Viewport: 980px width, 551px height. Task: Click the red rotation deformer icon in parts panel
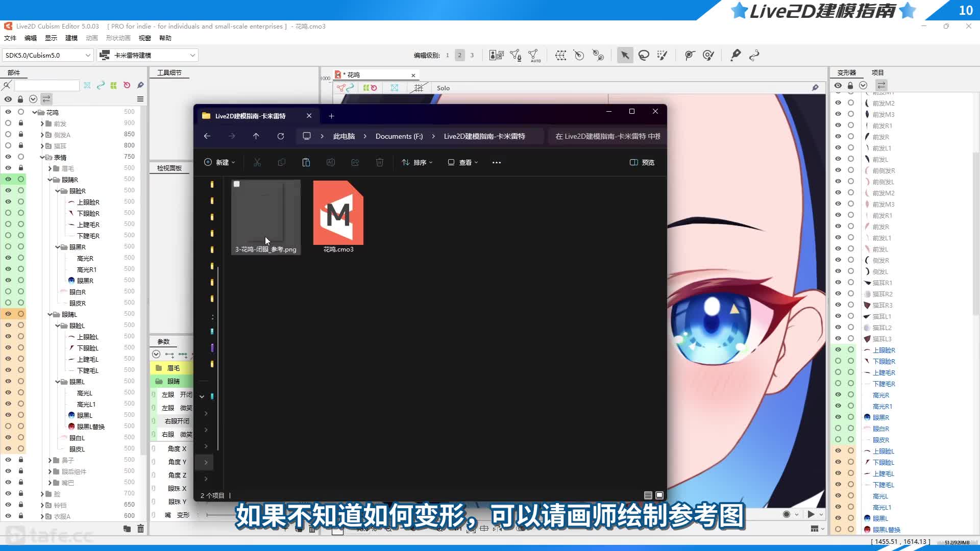click(x=127, y=85)
